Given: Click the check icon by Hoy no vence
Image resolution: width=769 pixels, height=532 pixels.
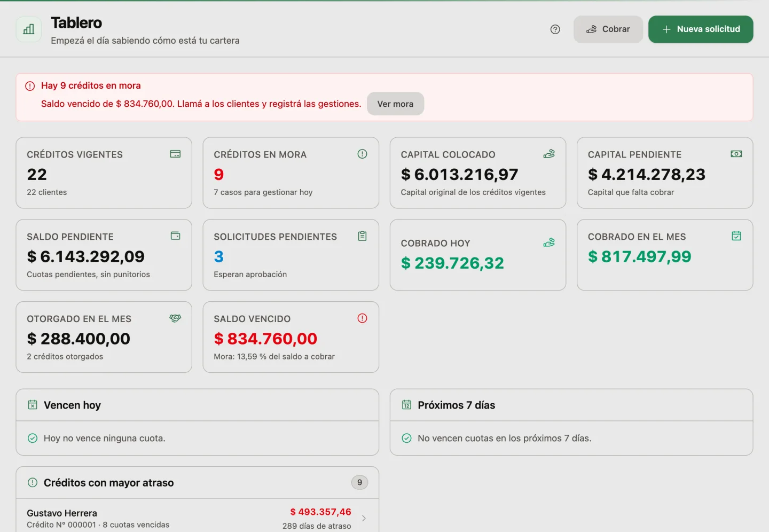Looking at the screenshot, I should 33,438.
